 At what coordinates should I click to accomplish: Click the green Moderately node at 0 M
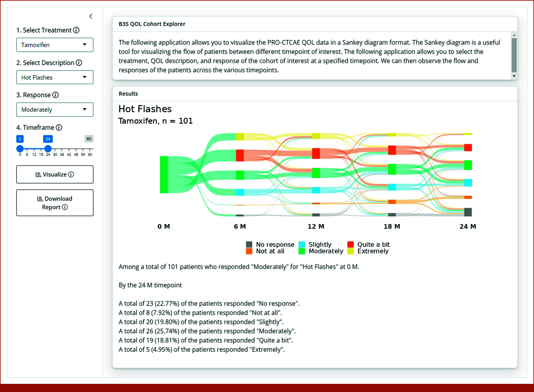click(x=164, y=175)
